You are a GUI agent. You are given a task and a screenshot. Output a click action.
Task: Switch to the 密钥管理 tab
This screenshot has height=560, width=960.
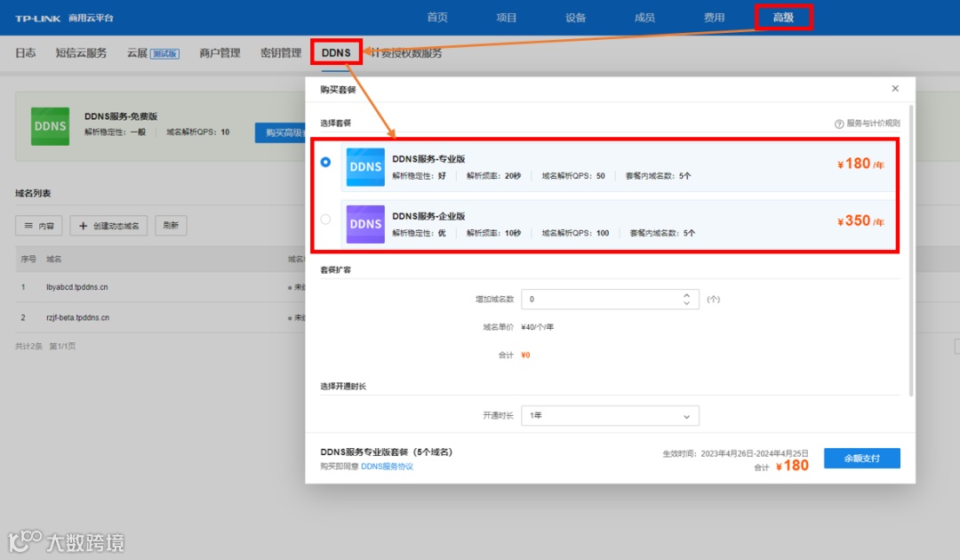(x=281, y=53)
